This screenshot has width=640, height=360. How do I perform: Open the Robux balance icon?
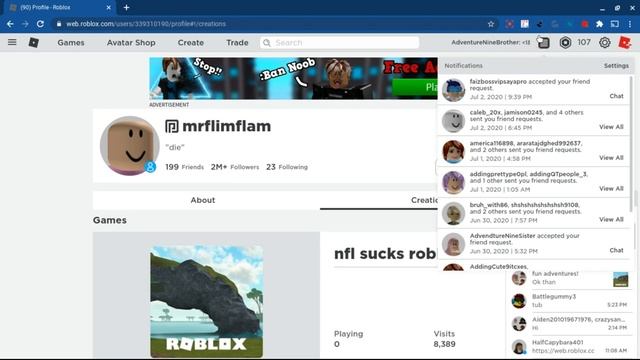(x=565, y=42)
